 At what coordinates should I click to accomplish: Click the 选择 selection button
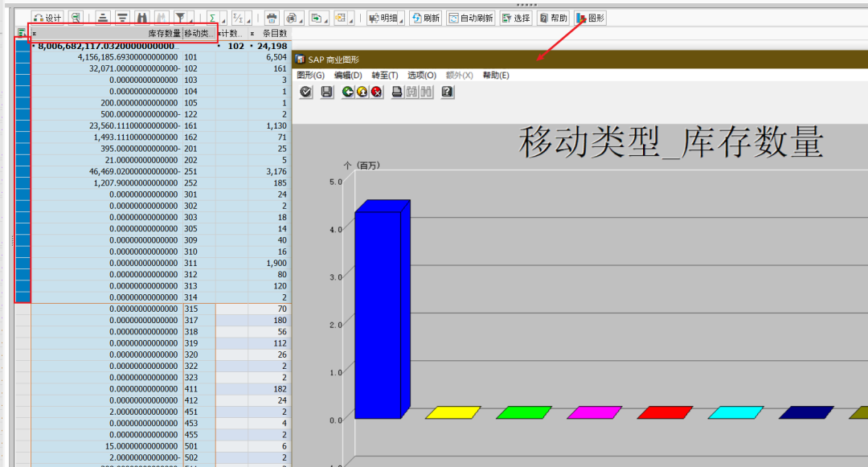[x=516, y=18]
